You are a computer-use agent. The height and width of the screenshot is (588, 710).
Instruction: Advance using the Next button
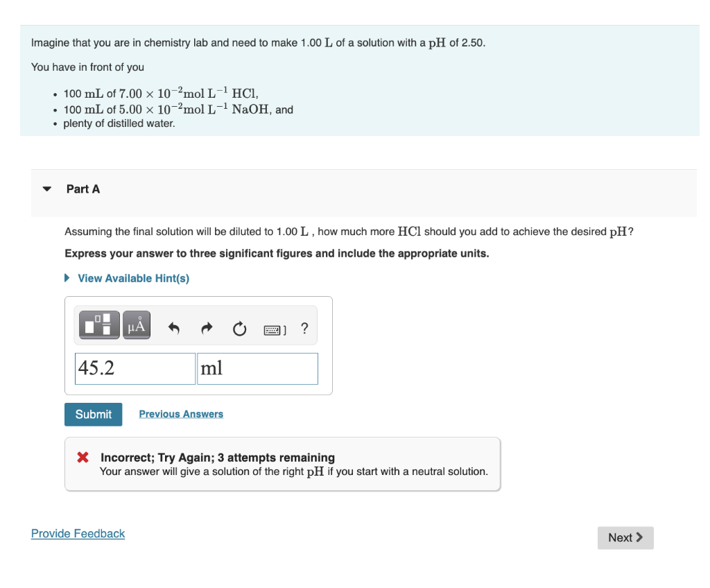(625, 537)
